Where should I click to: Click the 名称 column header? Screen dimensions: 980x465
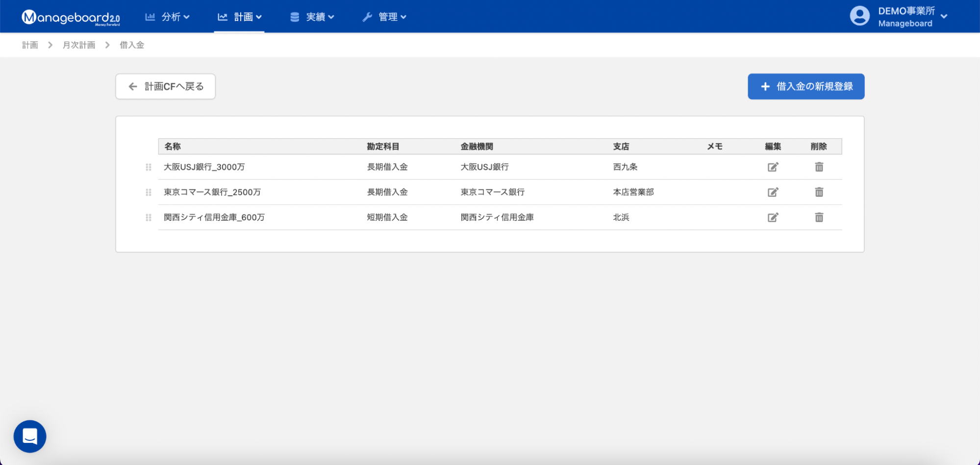tap(173, 146)
